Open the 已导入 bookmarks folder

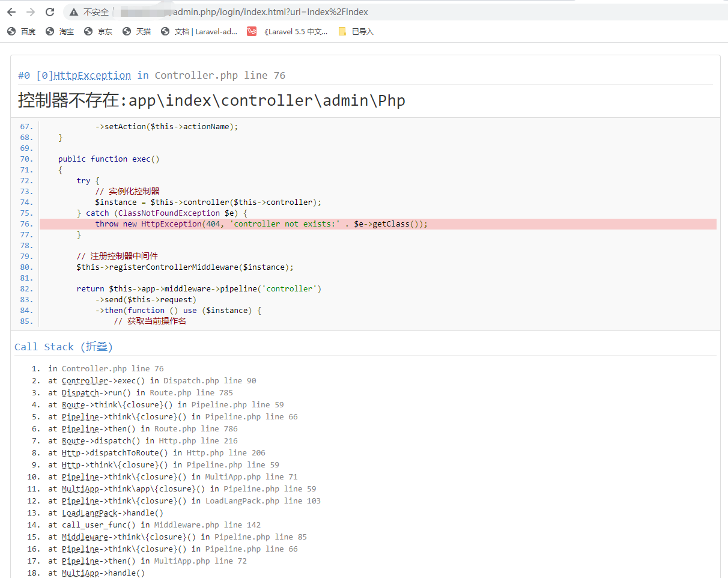click(356, 32)
